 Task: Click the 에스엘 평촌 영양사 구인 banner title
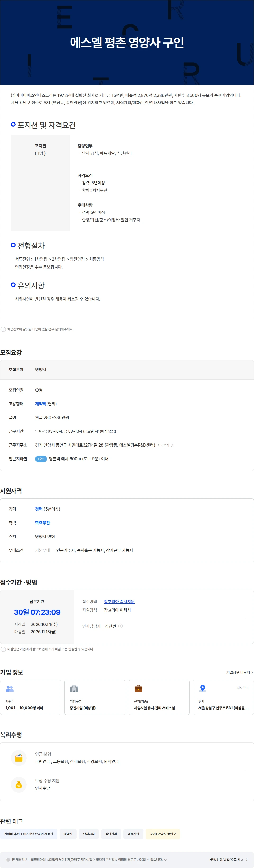point(127,42)
